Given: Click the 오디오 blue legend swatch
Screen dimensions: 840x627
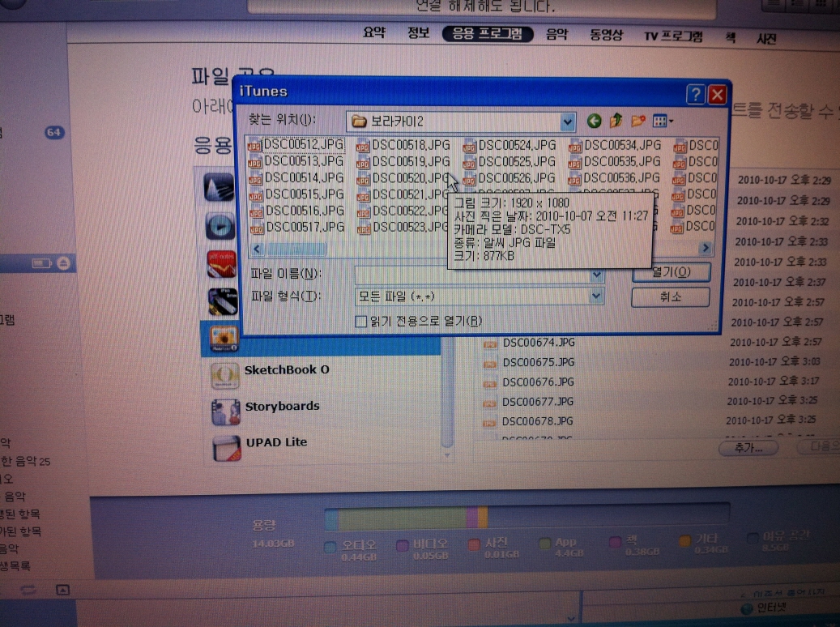Looking at the screenshot, I should [x=330, y=547].
